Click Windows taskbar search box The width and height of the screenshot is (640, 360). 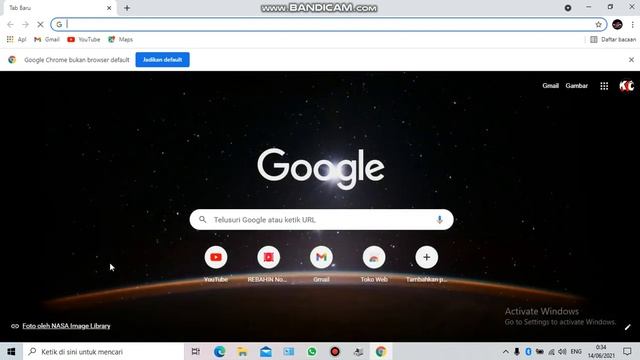point(103,351)
